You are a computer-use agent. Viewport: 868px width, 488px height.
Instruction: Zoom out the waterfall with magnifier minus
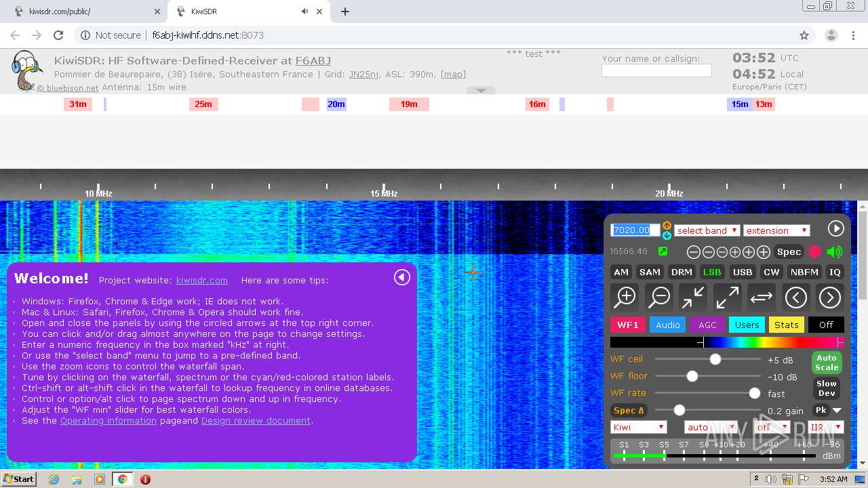658,297
